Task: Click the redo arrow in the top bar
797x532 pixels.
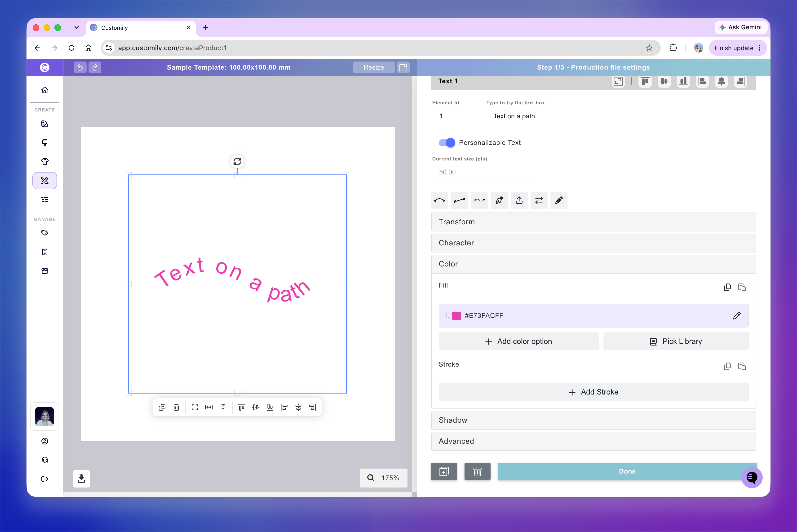Action: coord(95,67)
